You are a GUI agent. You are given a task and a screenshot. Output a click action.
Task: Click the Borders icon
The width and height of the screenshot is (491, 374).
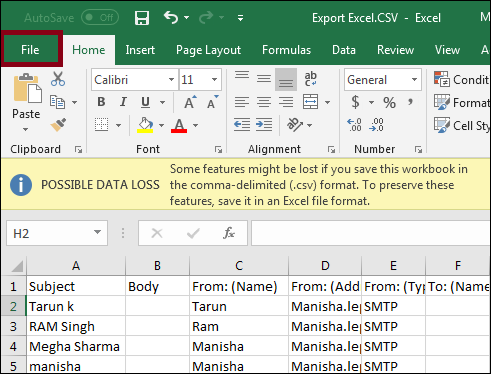point(101,125)
